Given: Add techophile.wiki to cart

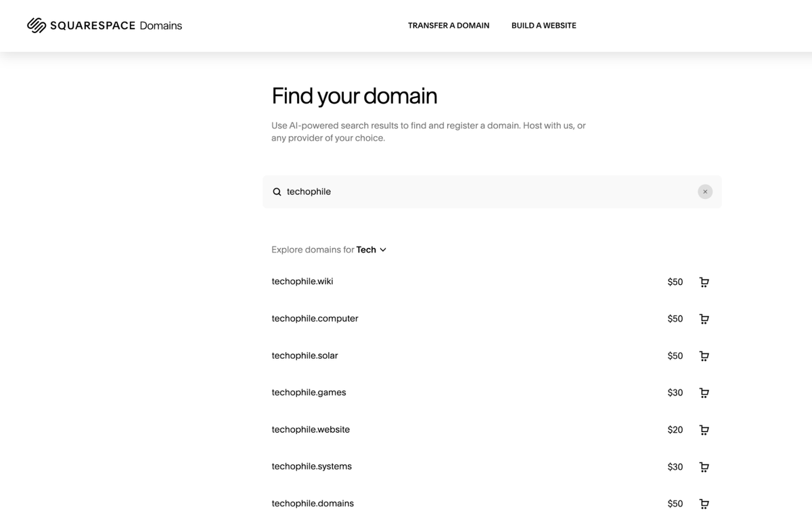Looking at the screenshot, I should click(x=704, y=282).
